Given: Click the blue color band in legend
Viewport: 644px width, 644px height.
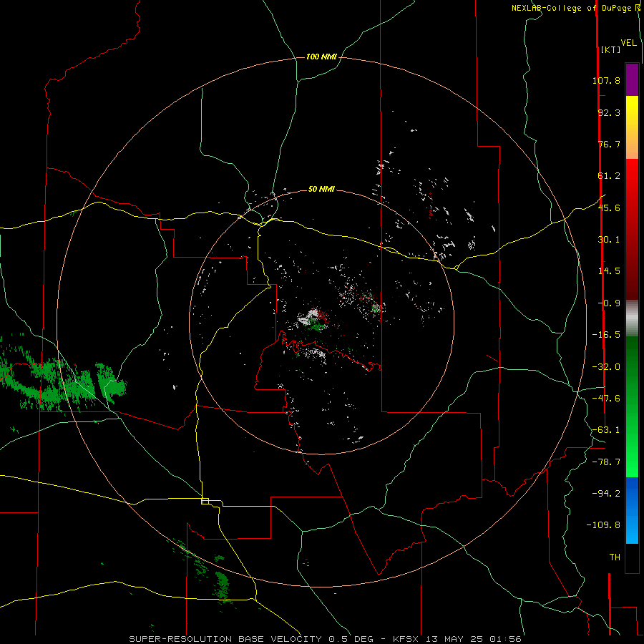Looking at the screenshot, I should tap(632, 510).
